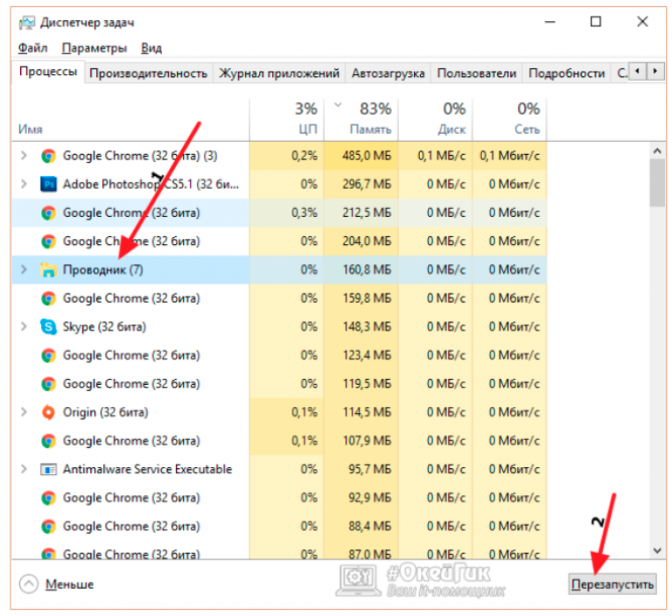
Task: Sort by the Диск column header
Action: [x=436, y=119]
